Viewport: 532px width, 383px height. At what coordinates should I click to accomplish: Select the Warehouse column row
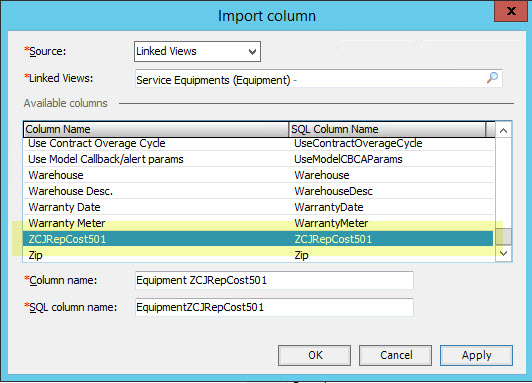[x=258, y=175]
